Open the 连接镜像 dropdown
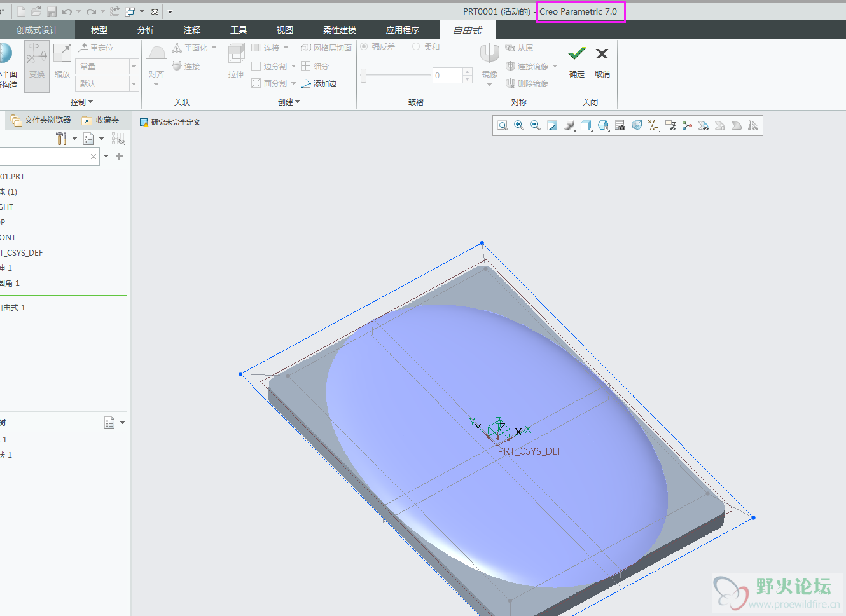 [555, 66]
